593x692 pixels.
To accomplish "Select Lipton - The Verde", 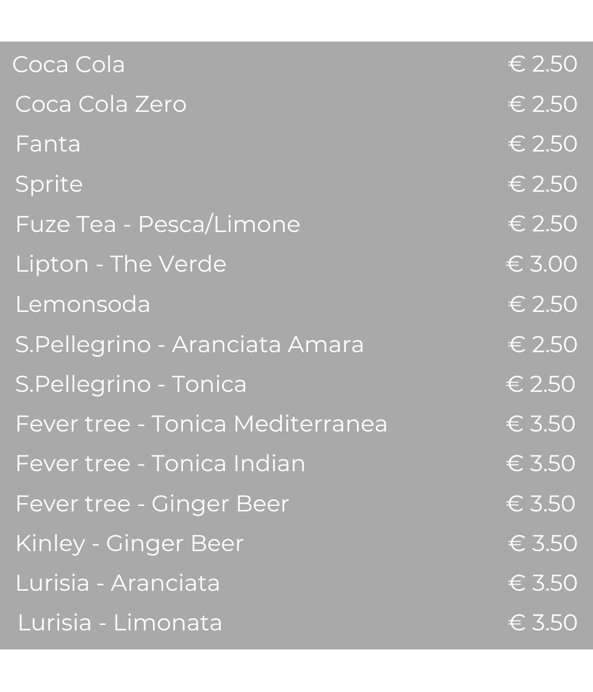I will 120,264.
